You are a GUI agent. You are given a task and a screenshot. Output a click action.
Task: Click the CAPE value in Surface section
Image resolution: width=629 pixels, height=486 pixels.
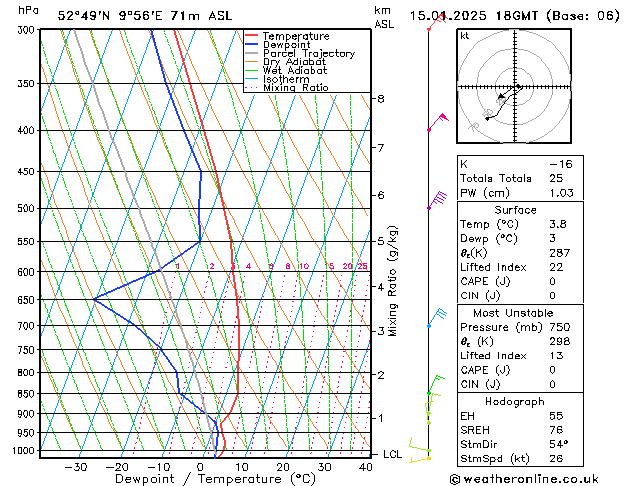coord(552,281)
